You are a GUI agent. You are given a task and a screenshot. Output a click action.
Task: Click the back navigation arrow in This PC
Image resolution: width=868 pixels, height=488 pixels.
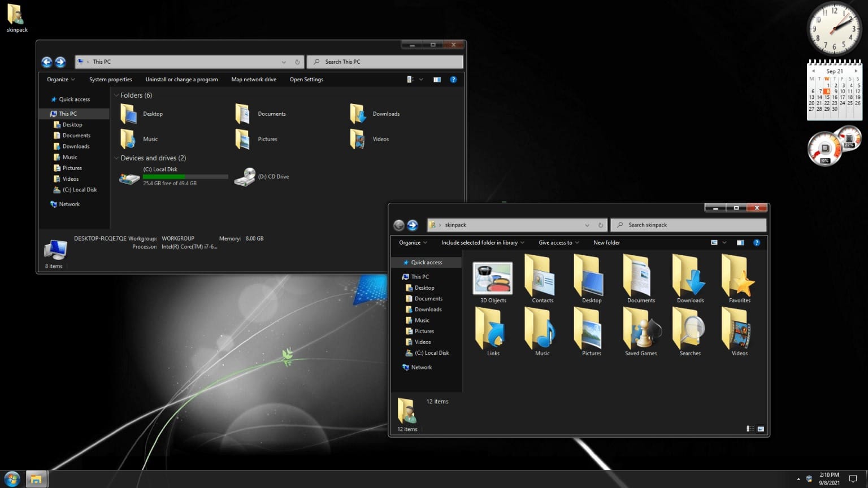click(47, 62)
